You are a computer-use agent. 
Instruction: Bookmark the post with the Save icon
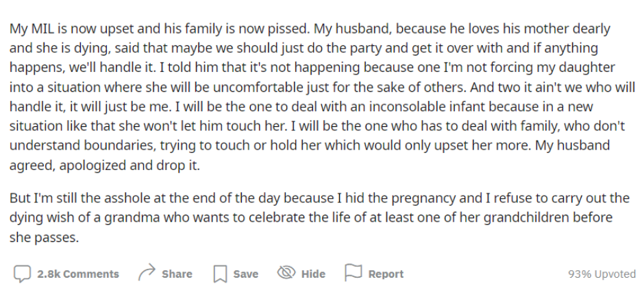coord(220,274)
